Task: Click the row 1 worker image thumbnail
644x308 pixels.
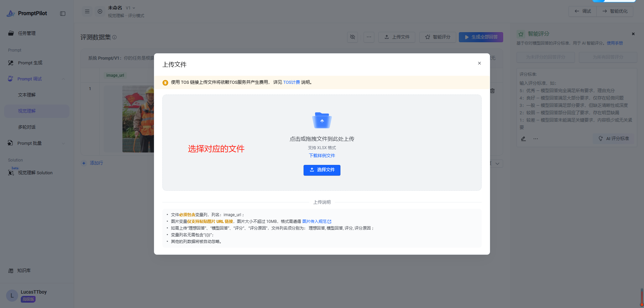Action: [x=138, y=119]
